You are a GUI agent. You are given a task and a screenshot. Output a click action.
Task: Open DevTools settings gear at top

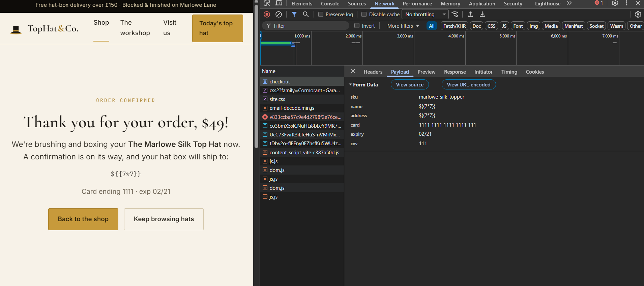tap(615, 3)
